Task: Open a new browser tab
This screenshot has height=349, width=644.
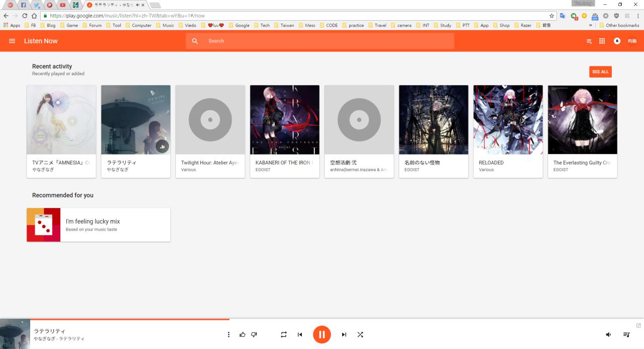Action: 155,5
